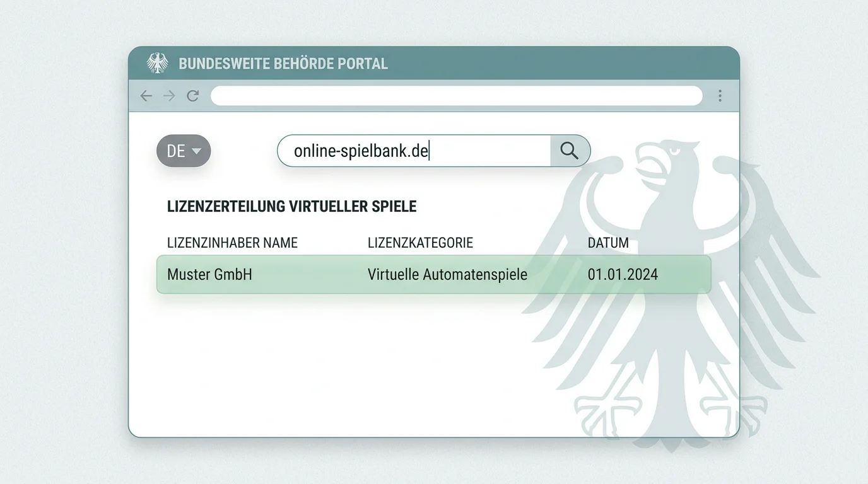Viewport: 868px width, 484px height.
Task: Click the eagle logo in the title bar
Action: [x=158, y=63]
